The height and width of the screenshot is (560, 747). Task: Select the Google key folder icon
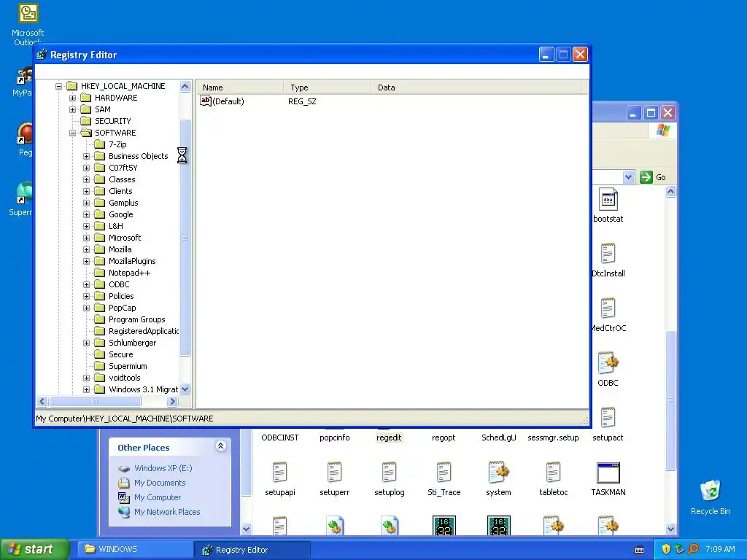[99, 214]
